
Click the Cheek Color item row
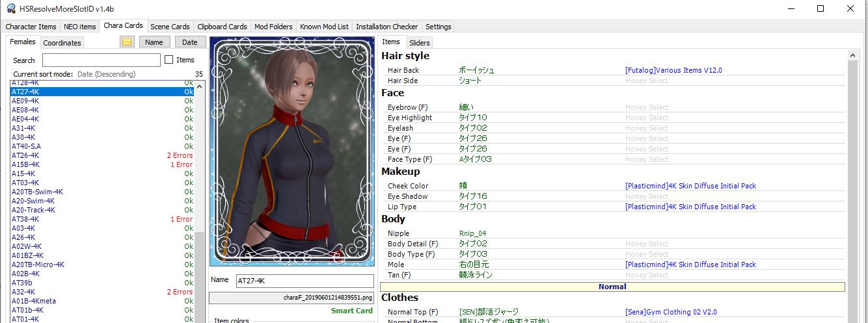pyautogui.click(x=613, y=186)
